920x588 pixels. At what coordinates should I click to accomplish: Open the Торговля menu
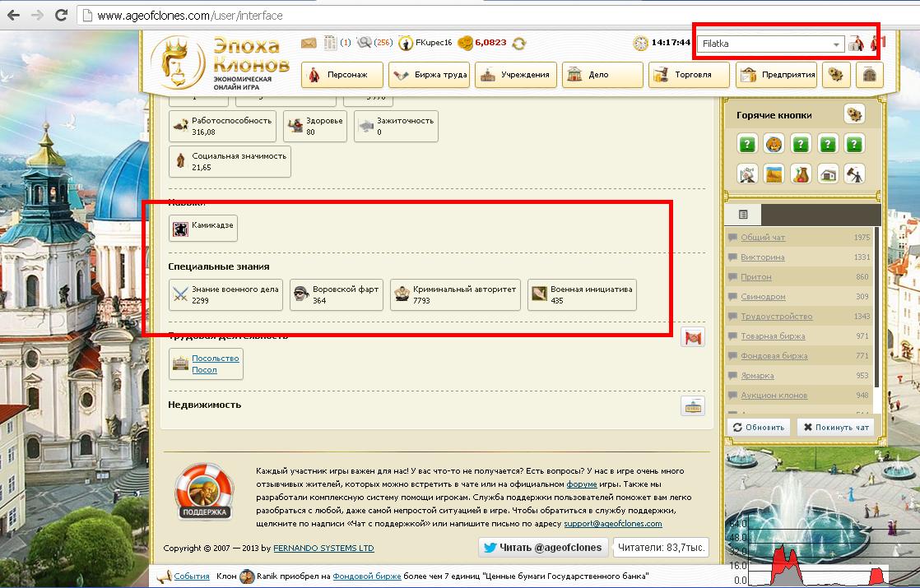pos(689,75)
